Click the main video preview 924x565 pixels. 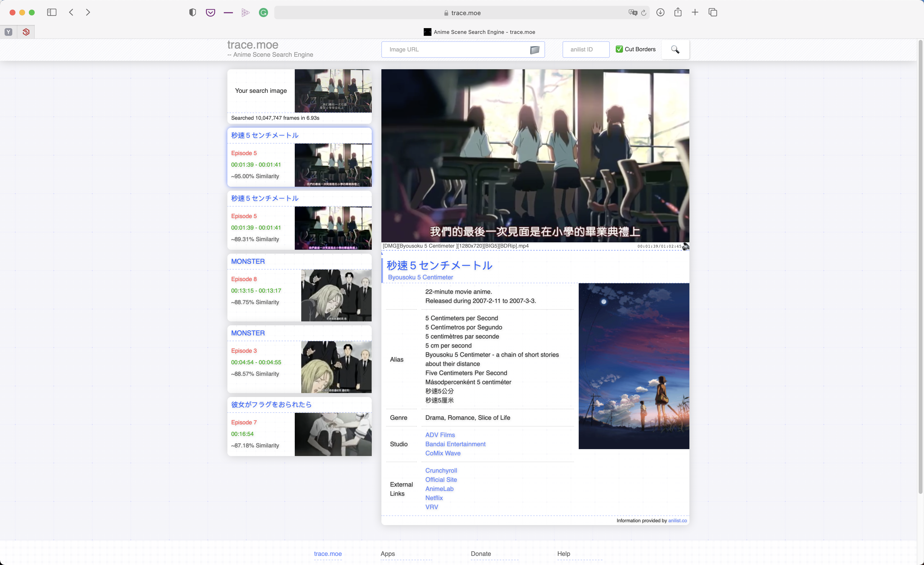535,156
